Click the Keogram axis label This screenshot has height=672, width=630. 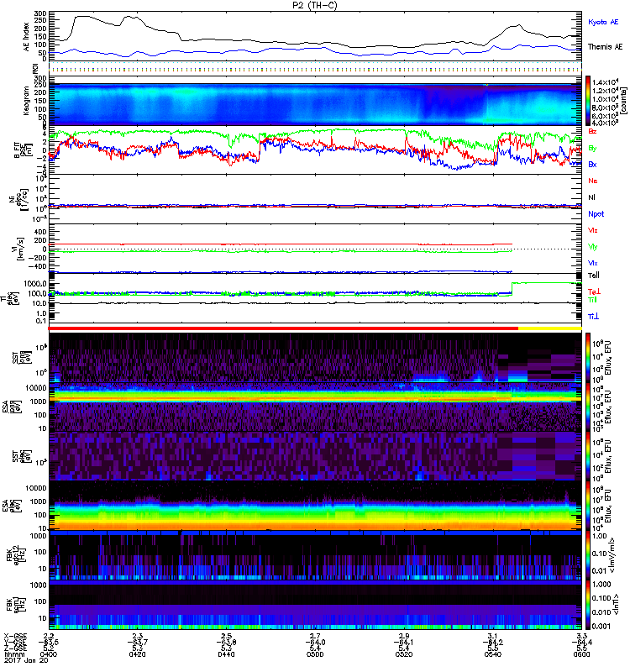(27, 101)
